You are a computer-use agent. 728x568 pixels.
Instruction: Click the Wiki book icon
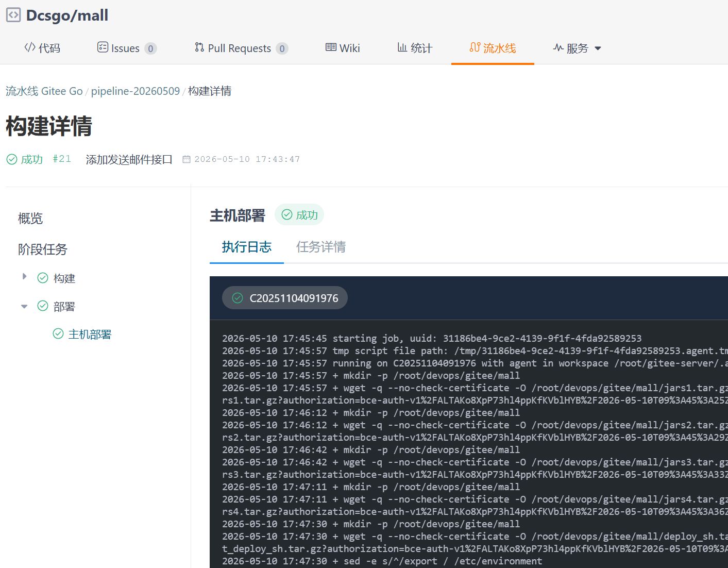[x=331, y=47]
